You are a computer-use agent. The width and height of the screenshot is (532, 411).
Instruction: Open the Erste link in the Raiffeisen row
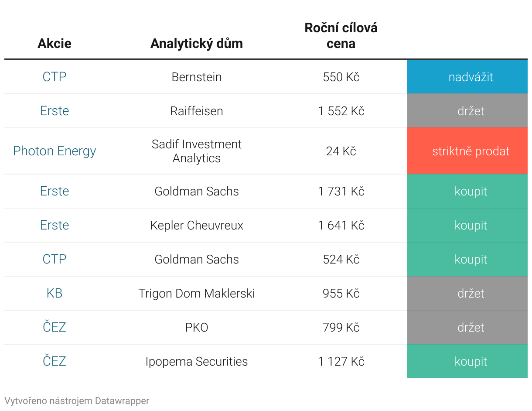55,111
